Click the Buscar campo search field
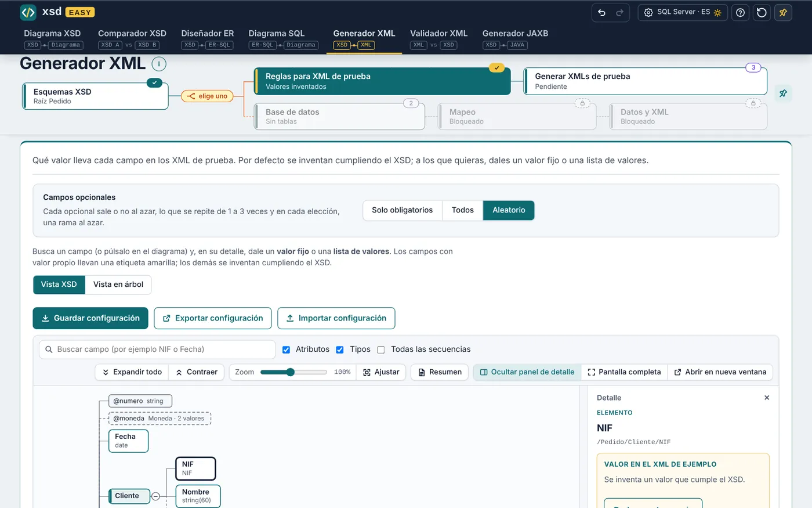 tap(157, 350)
